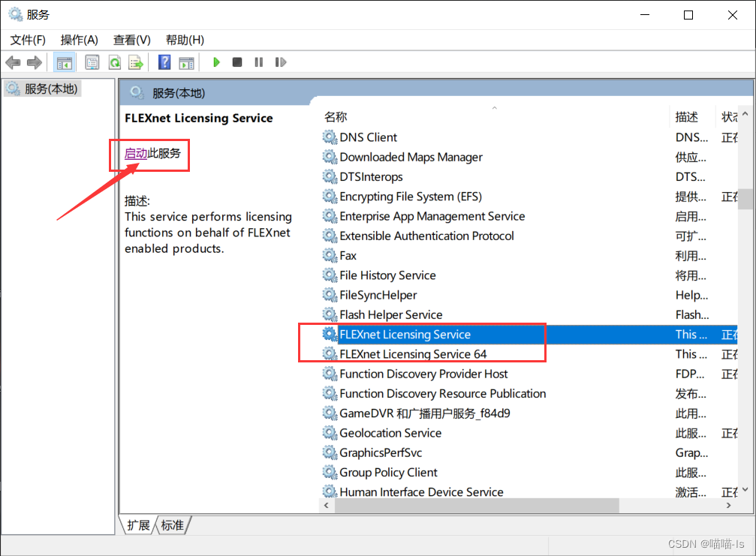Open the 文件(F) menu
Image resolution: width=756 pixels, height=556 pixels.
pos(28,40)
